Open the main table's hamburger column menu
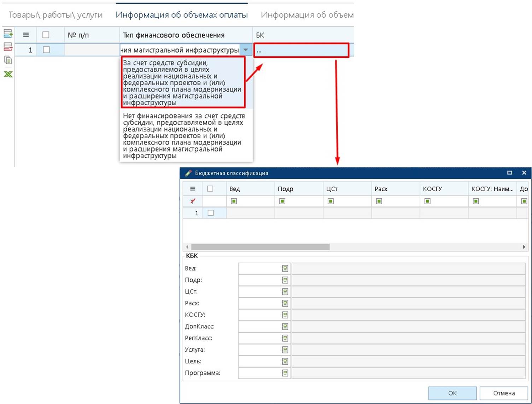This screenshot has width=532, height=404. pos(26,35)
